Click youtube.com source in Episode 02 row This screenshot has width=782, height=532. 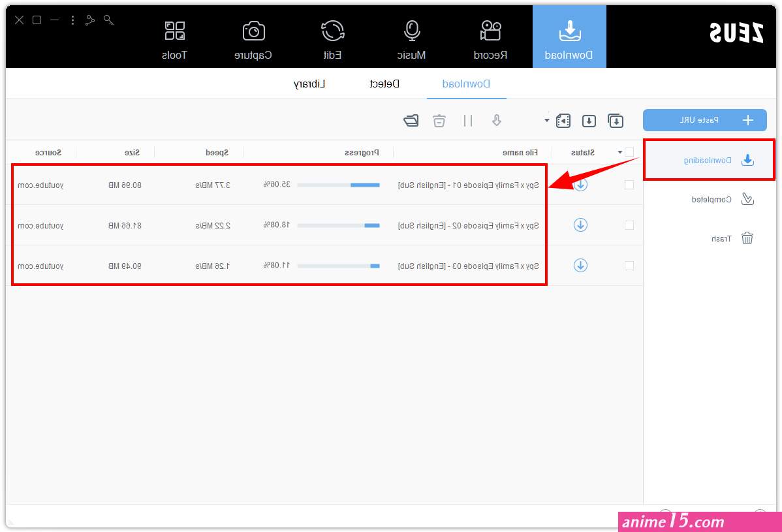[40, 225]
